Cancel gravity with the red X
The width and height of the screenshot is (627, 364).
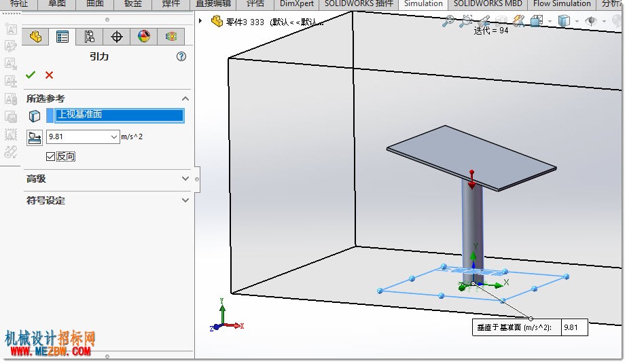49,75
